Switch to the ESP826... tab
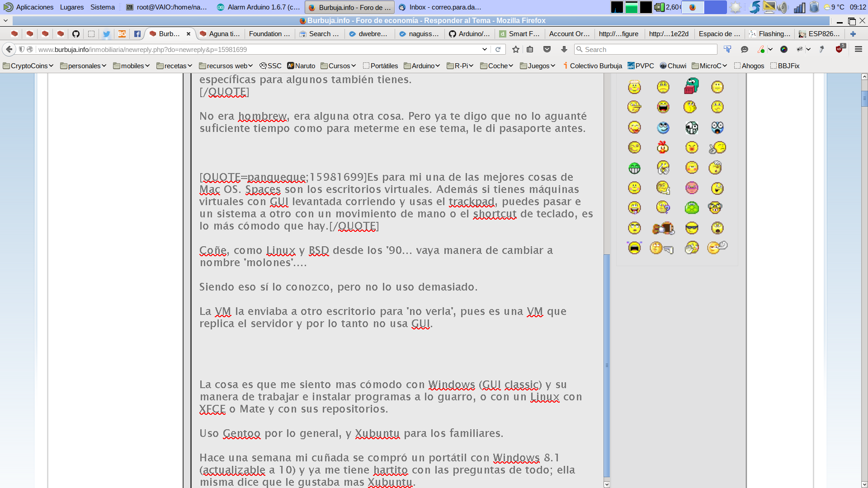 tap(819, 34)
